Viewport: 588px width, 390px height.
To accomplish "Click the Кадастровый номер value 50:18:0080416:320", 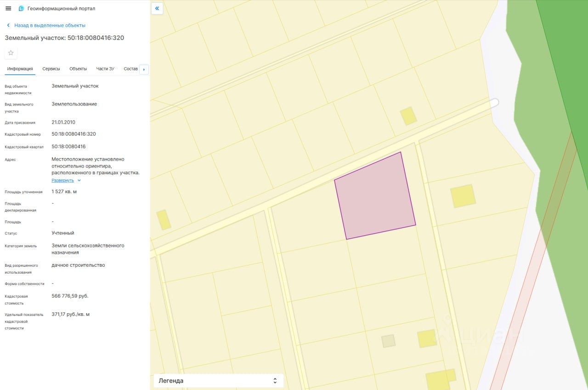I will click(73, 134).
